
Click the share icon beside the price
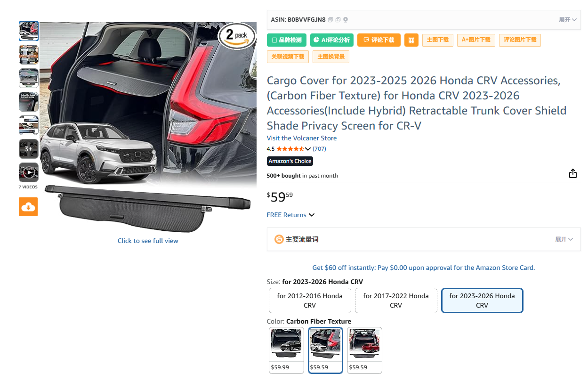click(572, 174)
